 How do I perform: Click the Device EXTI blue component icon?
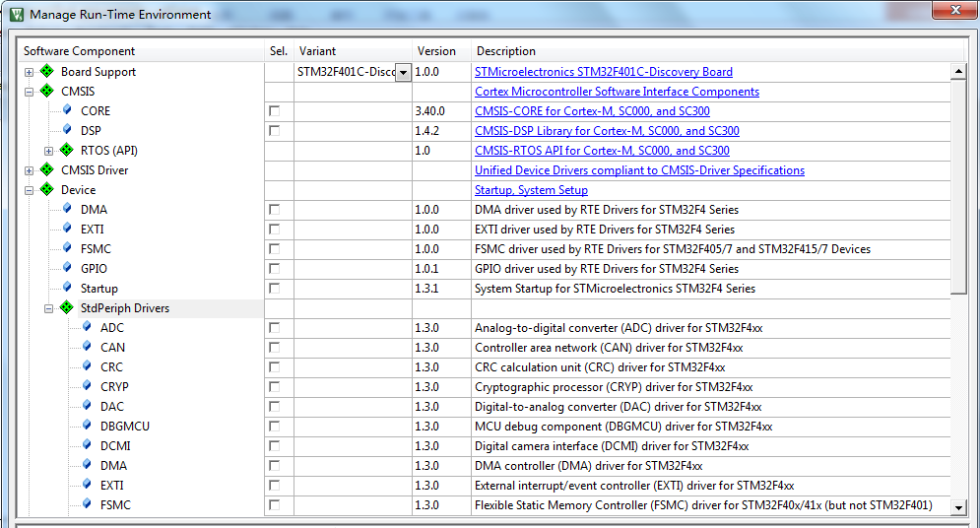click(x=67, y=229)
